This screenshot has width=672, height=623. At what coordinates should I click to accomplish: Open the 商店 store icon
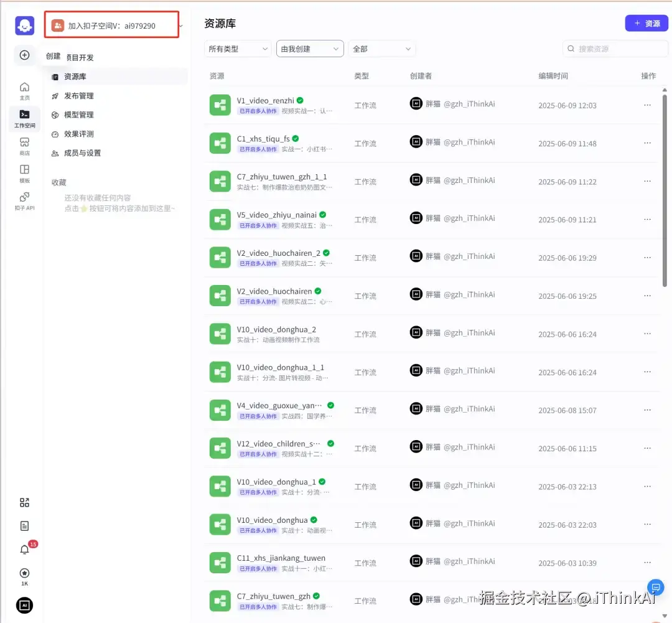24,146
